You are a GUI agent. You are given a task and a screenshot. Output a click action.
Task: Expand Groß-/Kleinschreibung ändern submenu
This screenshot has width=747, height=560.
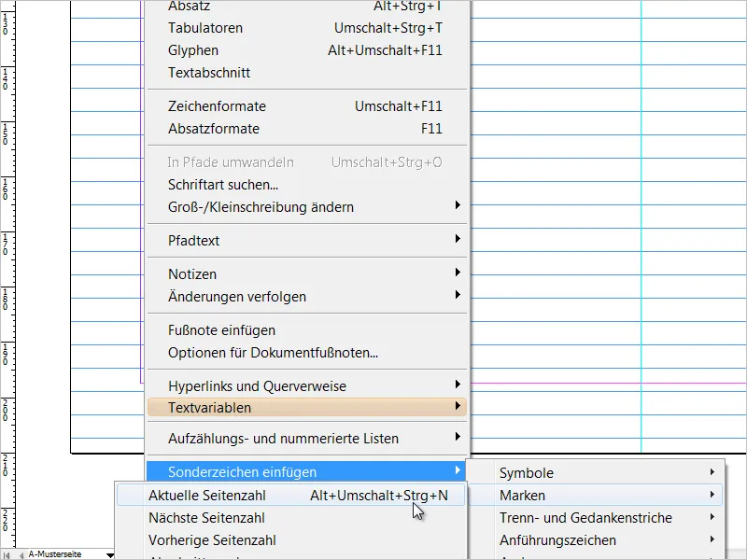(307, 207)
